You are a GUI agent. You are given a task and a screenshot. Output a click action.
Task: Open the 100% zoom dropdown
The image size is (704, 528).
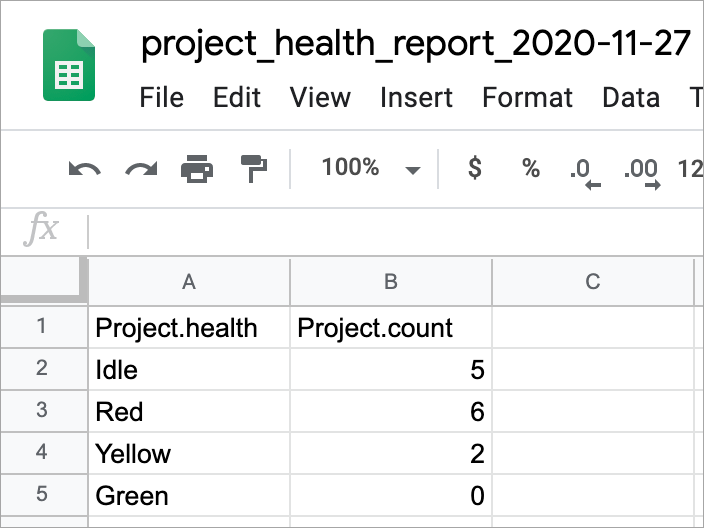coord(369,168)
